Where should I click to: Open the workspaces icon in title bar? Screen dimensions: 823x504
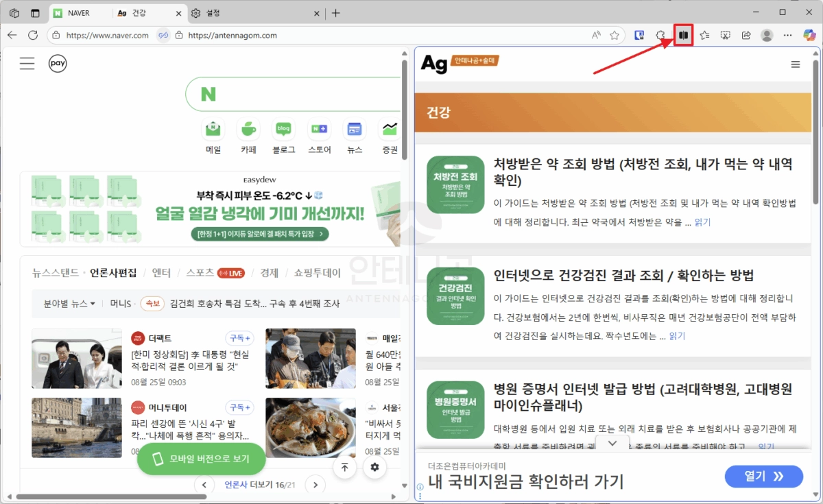pos(14,13)
